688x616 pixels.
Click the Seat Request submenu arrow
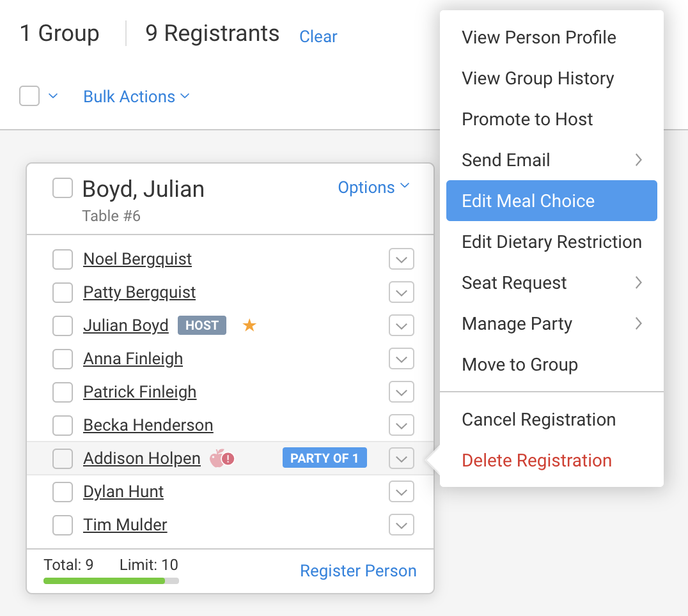pyautogui.click(x=638, y=283)
